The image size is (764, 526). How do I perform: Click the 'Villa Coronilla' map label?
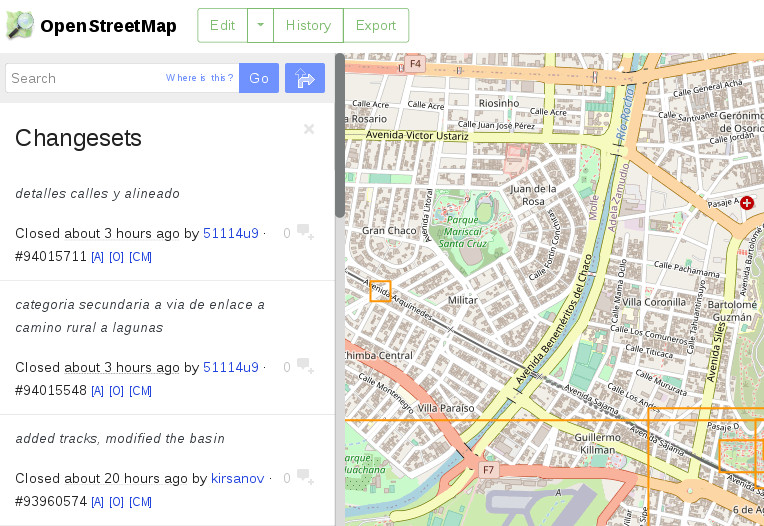coord(654,302)
